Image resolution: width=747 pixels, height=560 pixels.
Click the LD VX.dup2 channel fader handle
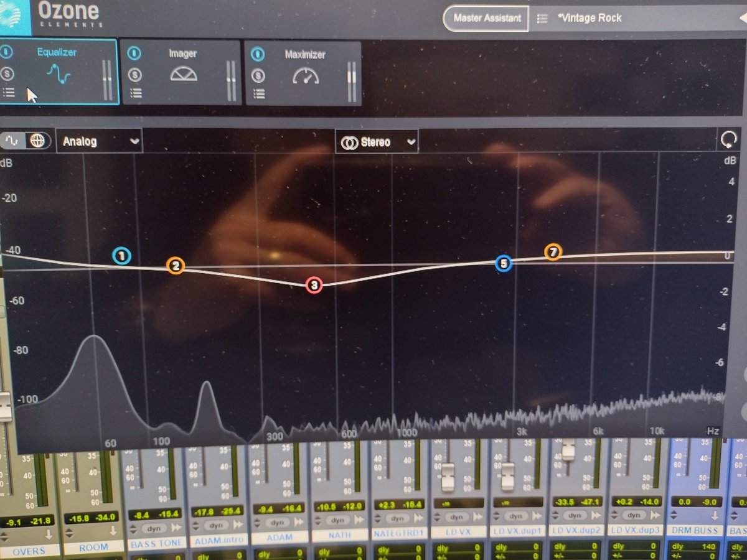568,449
